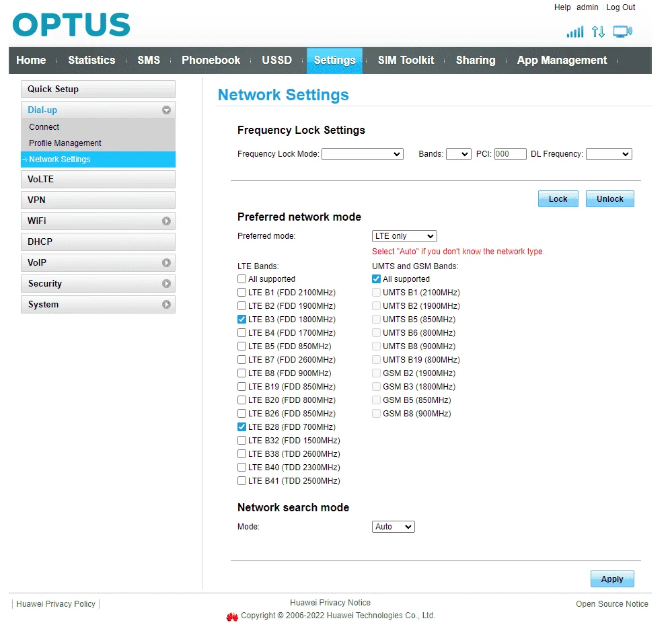Image resolution: width=672 pixels, height=629 pixels.
Task: Check LTE Bands All supported
Action: (x=241, y=279)
